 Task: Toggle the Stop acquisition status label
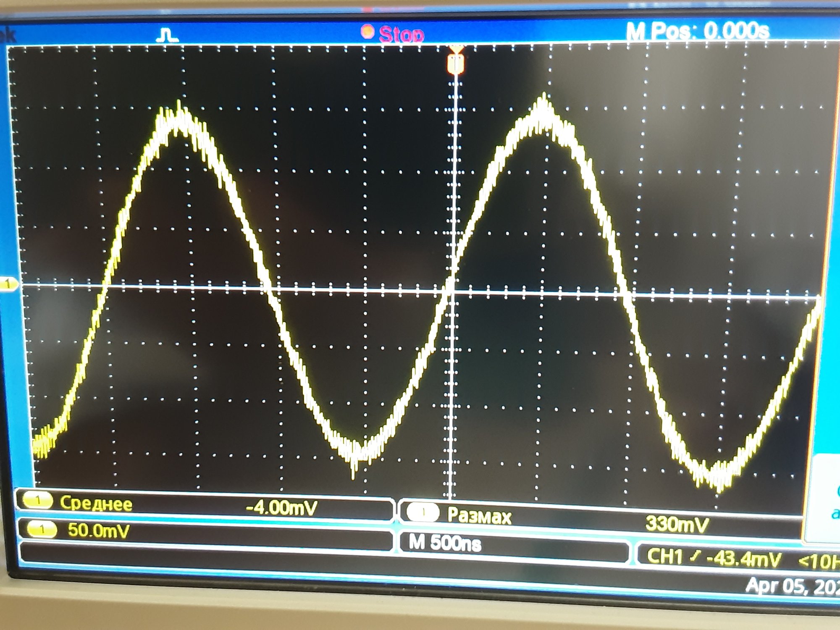401,34
